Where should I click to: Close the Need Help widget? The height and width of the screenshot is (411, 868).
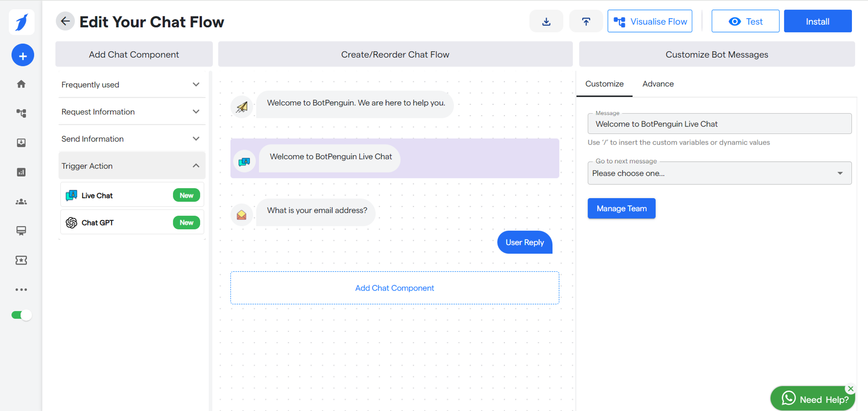(x=851, y=388)
